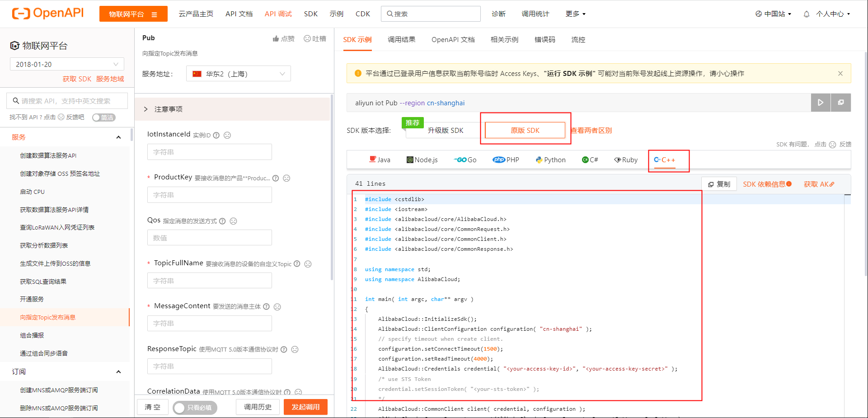Image resolution: width=868 pixels, height=418 pixels.
Task: Open the 华东2 (上海) region dropdown
Action: click(x=239, y=74)
